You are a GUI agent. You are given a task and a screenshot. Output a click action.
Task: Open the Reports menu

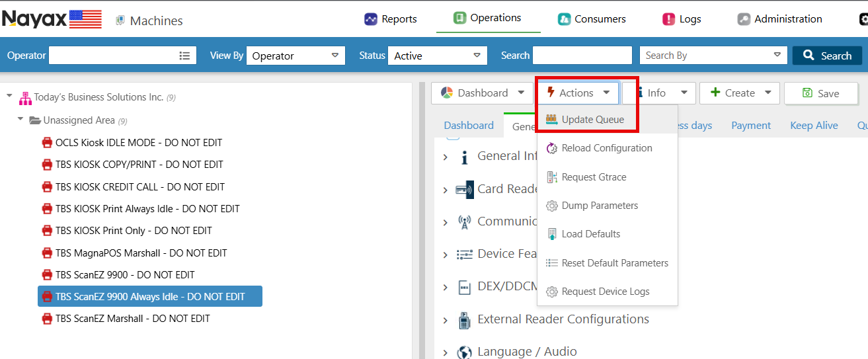pos(391,19)
